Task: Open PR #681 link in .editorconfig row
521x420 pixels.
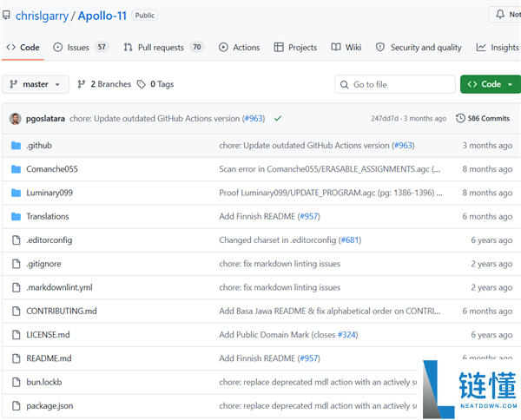Action: tap(350, 240)
